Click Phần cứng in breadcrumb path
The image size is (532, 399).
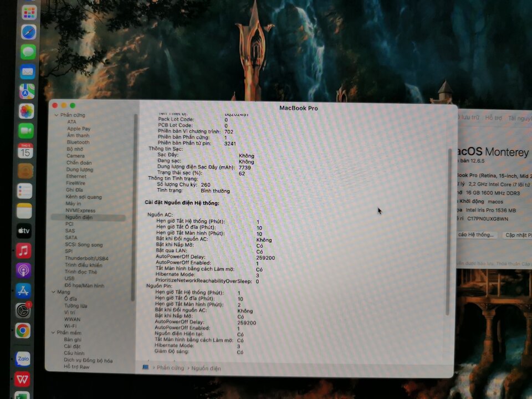tap(170, 368)
